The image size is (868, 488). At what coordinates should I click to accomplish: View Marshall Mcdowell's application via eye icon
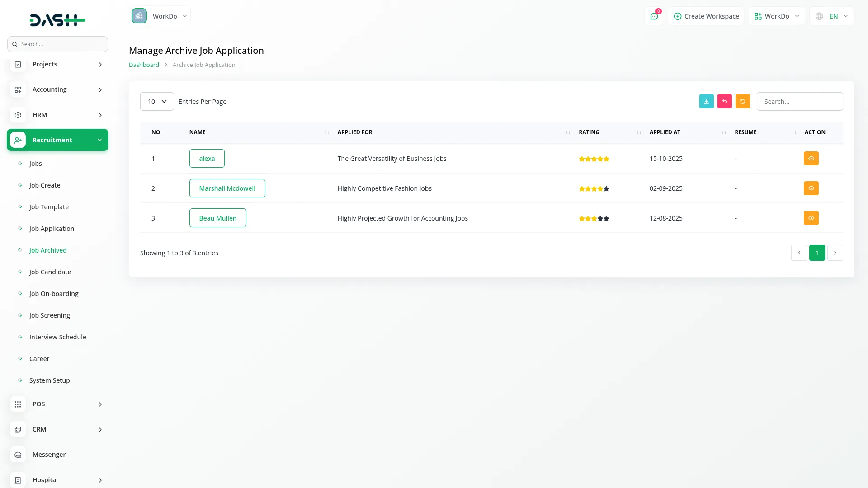pyautogui.click(x=811, y=188)
